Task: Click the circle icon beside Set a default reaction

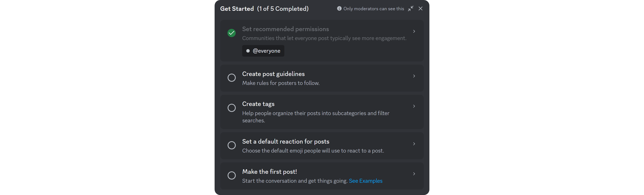Action: (232, 145)
